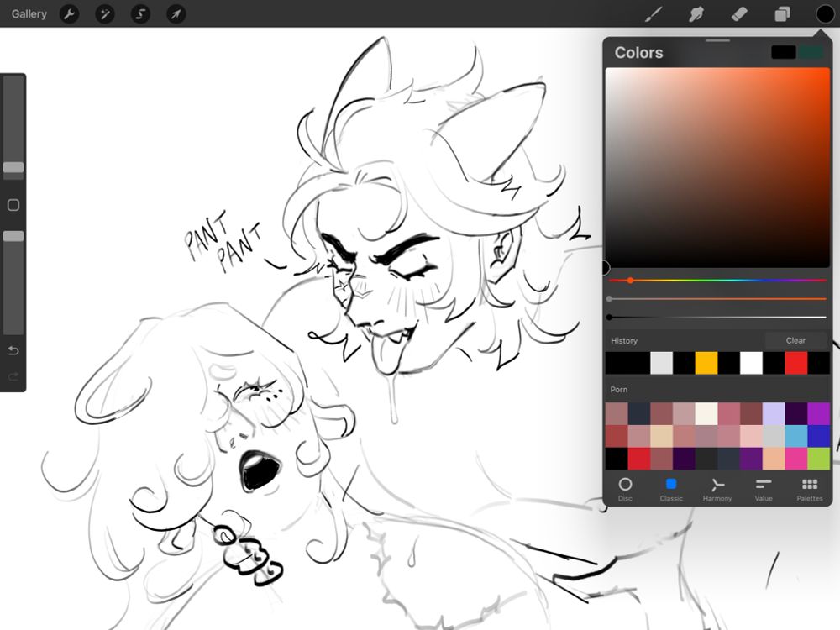Pick the lime green palette swatch
The image size is (840, 630).
click(x=818, y=459)
